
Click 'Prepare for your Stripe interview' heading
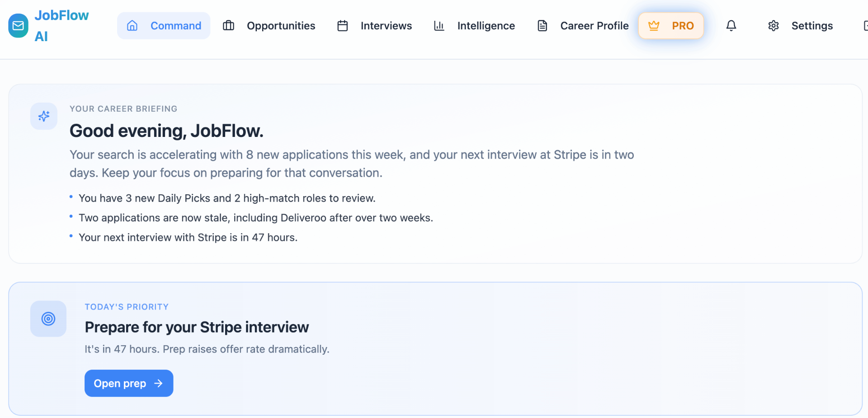click(x=197, y=327)
